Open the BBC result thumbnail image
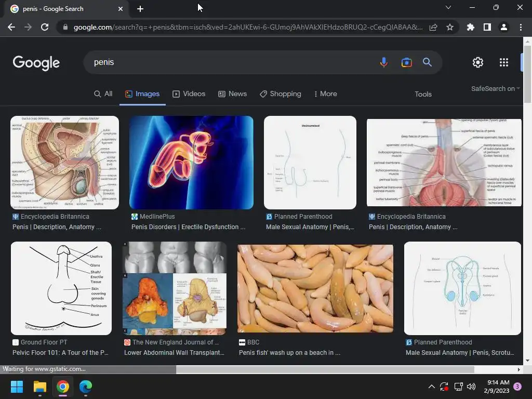The image size is (532, 399). point(315,289)
